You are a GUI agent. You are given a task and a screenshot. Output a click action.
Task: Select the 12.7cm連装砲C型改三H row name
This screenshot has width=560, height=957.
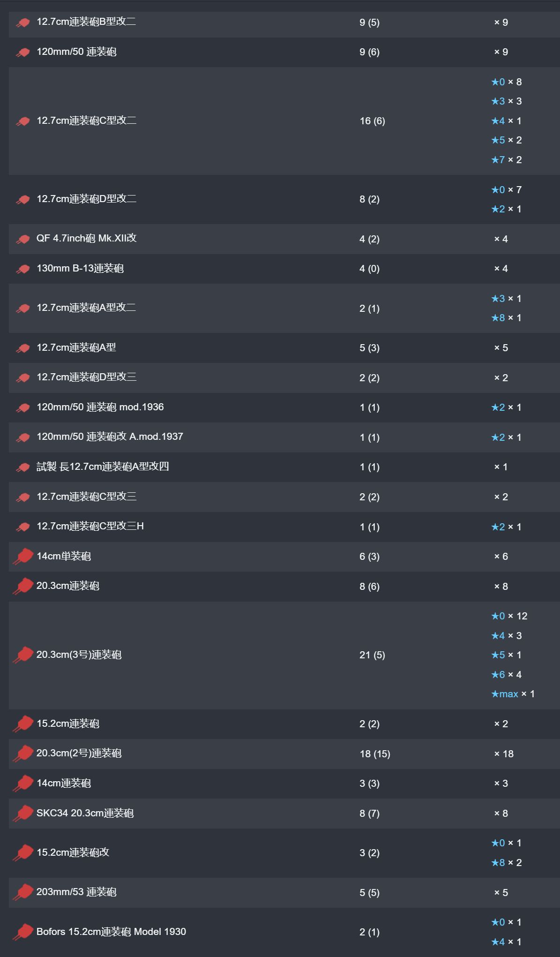[90, 526]
